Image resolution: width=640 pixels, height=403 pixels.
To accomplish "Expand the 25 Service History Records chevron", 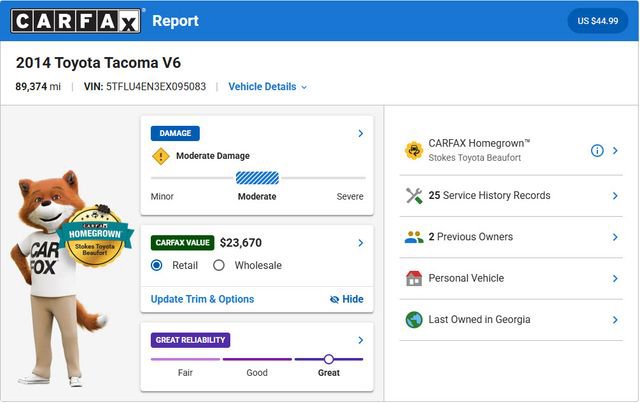I will click(615, 196).
